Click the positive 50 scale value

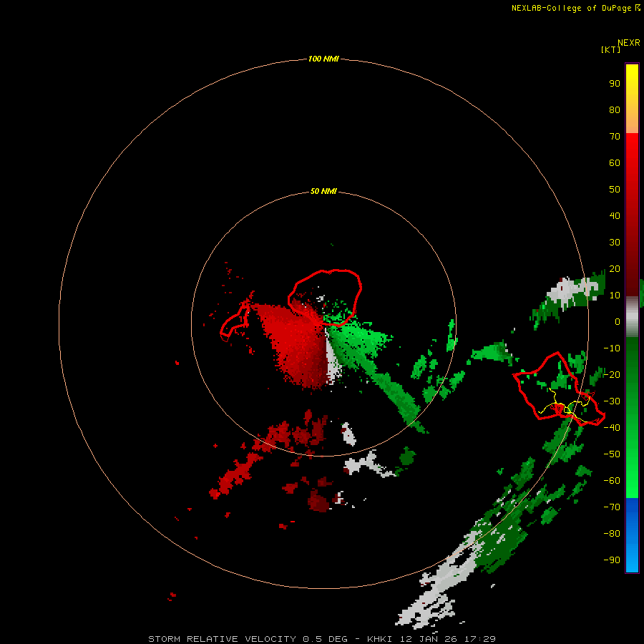[615, 190]
